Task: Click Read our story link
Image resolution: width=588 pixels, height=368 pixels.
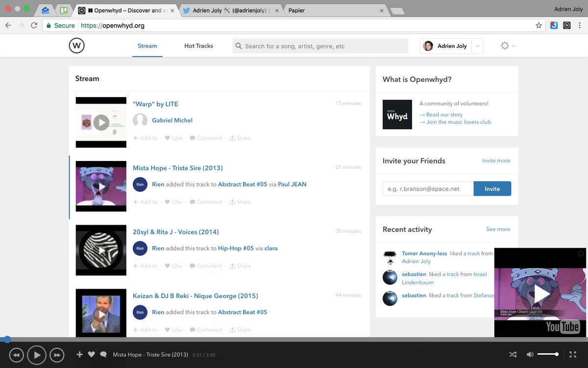Action: pyautogui.click(x=441, y=114)
